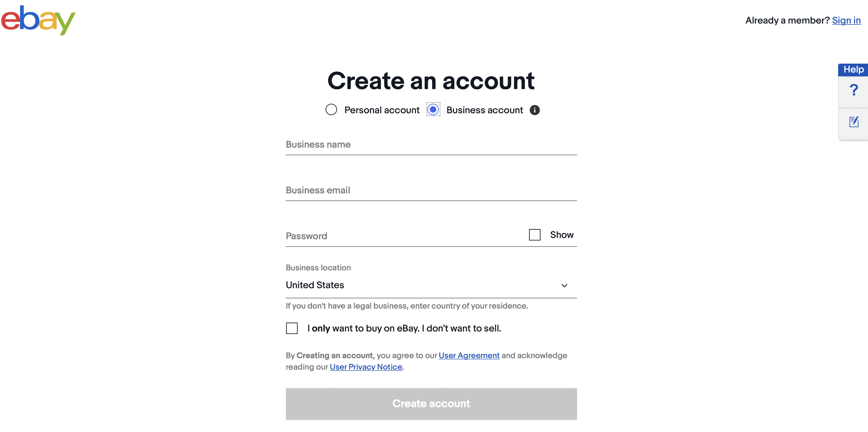The height and width of the screenshot is (432, 868).
Task: Select the Personal account radio button
Action: pos(331,110)
